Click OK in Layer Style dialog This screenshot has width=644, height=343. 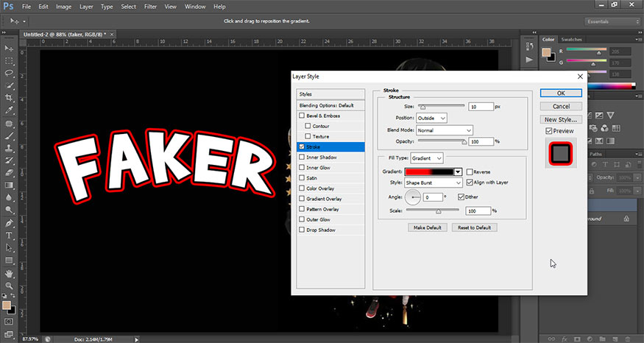tap(561, 93)
